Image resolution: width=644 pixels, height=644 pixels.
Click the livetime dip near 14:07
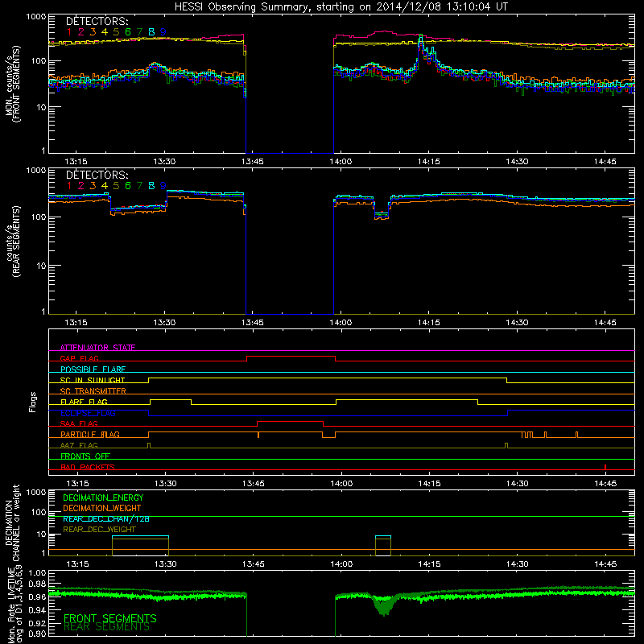pyautogui.click(x=384, y=605)
